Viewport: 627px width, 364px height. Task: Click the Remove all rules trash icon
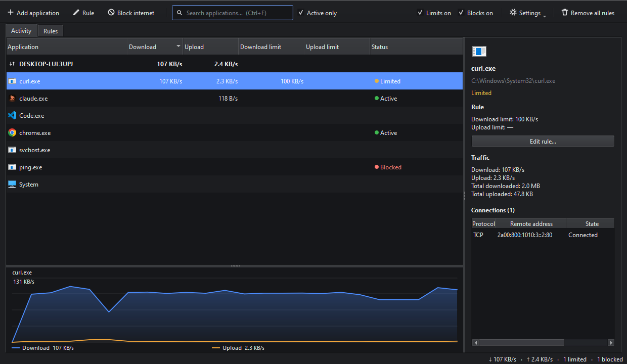565,13
